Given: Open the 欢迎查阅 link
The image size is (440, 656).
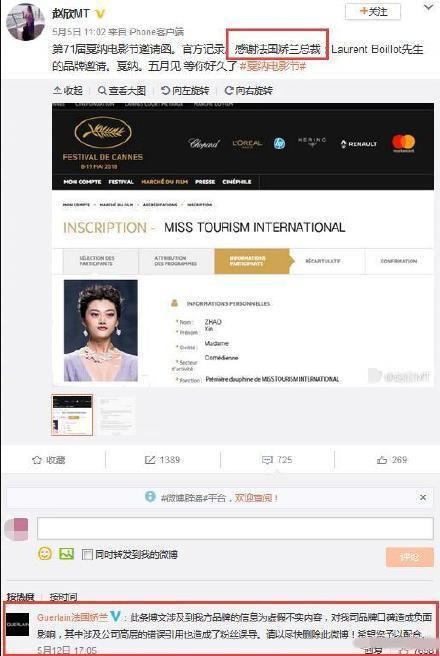Looking at the screenshot, I should click(256, 497).
